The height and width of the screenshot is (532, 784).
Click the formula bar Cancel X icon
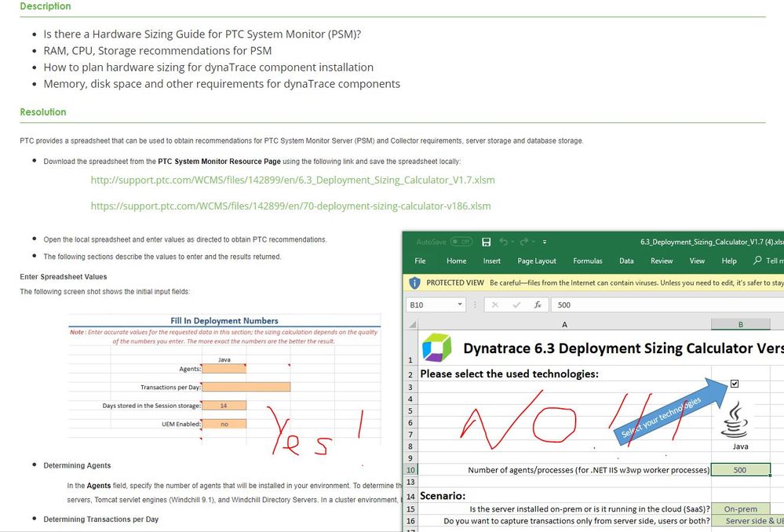[x=494, y=304]
